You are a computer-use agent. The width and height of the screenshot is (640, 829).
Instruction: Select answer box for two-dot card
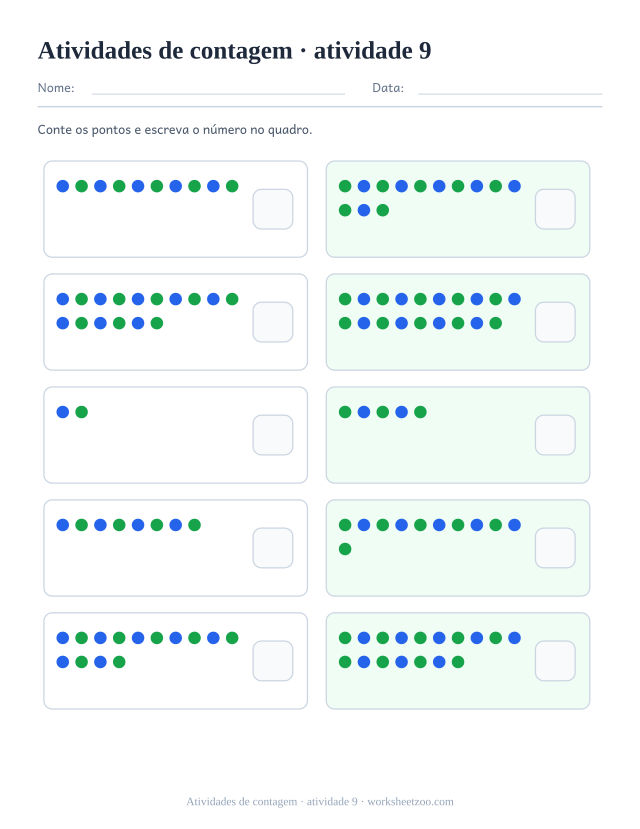(273, 435)
